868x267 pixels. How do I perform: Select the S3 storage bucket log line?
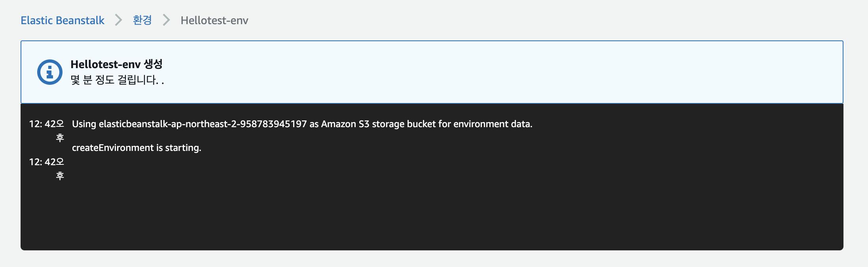point(302,124)
